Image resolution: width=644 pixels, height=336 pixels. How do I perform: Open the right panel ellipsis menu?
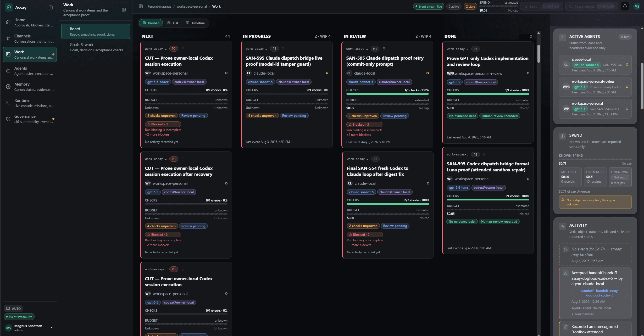(x=597, y=20)
